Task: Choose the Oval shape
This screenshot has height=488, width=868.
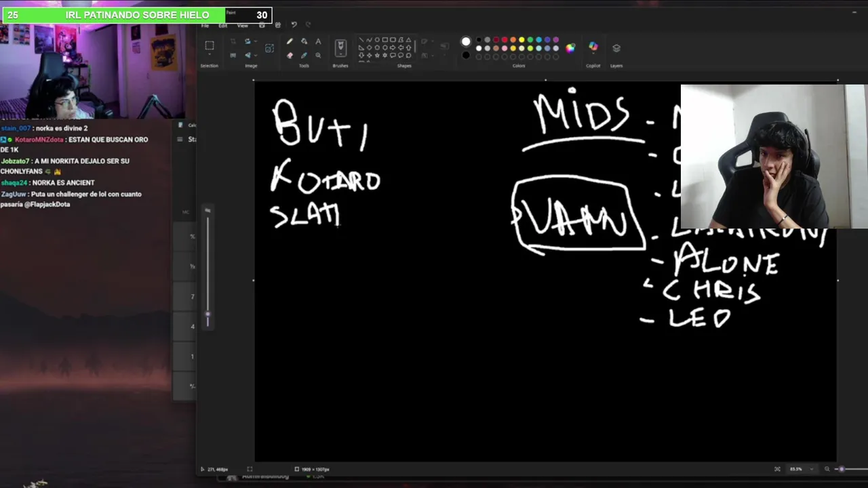Action: (377, 39)
